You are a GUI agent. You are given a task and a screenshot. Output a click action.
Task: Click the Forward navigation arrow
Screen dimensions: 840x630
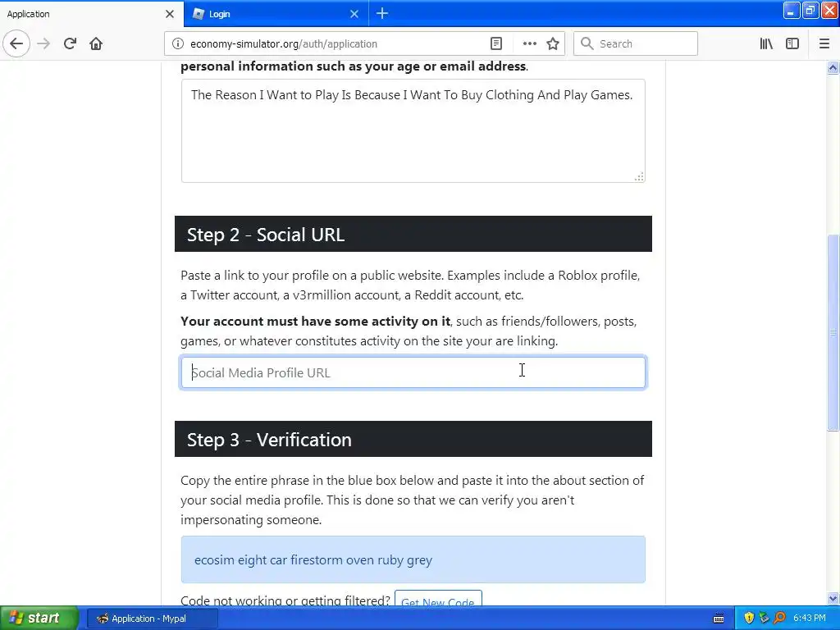pos(43,43)
